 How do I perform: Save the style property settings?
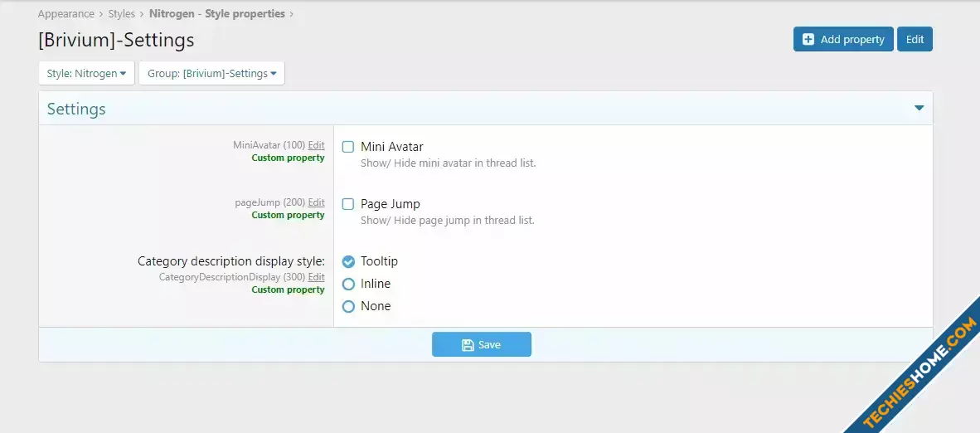481,345
